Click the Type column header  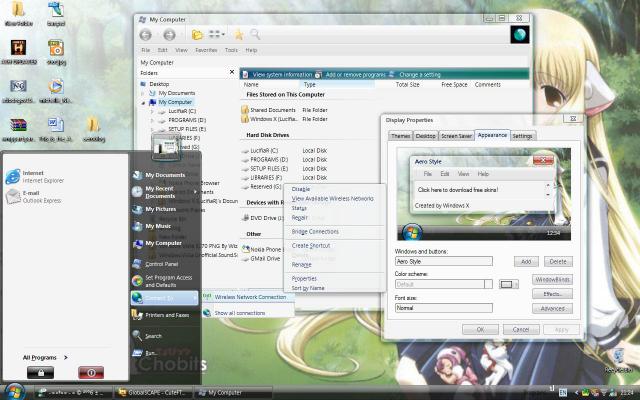[338, 84]
